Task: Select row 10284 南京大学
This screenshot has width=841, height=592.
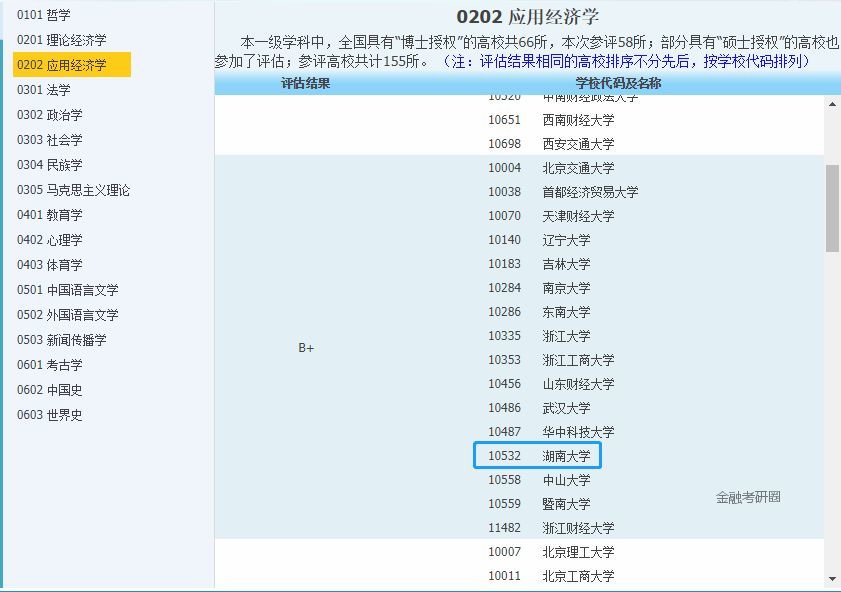Action: [x=539, y=288]
